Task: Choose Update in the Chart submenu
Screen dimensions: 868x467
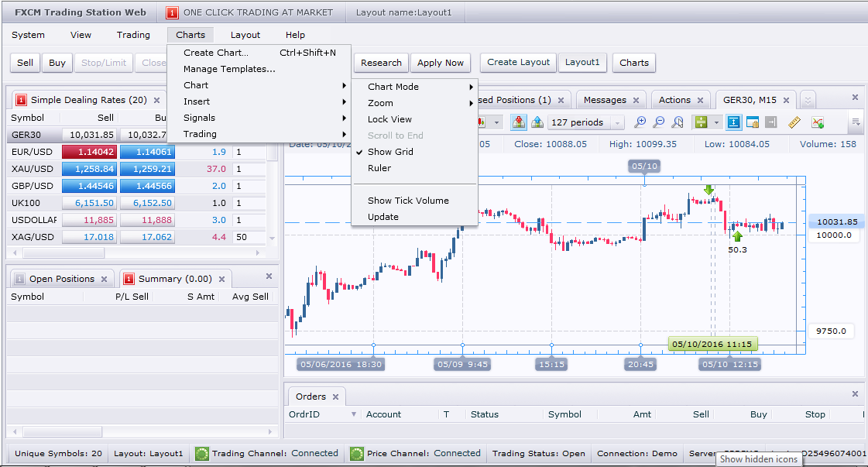Action: click(414, 217)
